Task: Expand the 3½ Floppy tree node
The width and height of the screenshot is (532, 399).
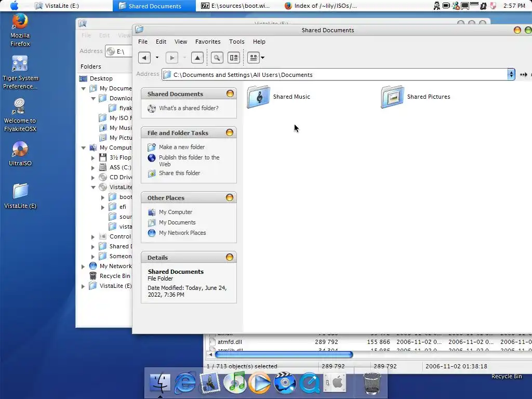Action: (x=93, y=158)
